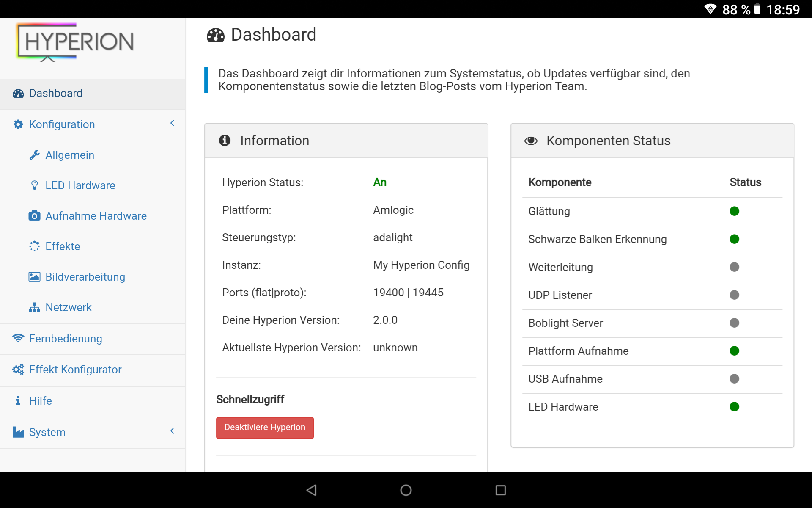Click the USB Aufnahme gray status dot
The height and width of the screenshot is (508, 812).
[734, 379]
